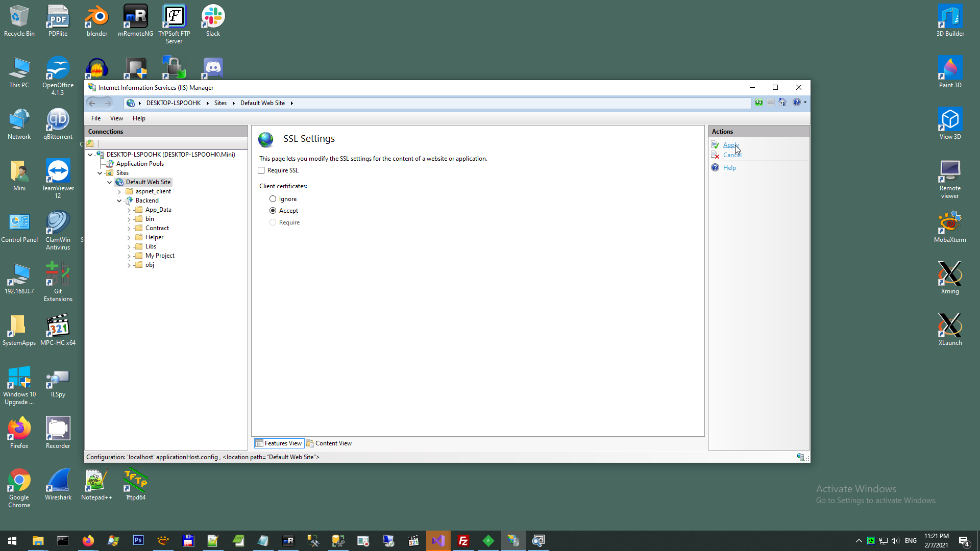Click the Cancel action link
Image resolution: width=980 pixels, height=551 pixels.
point(731,155)
